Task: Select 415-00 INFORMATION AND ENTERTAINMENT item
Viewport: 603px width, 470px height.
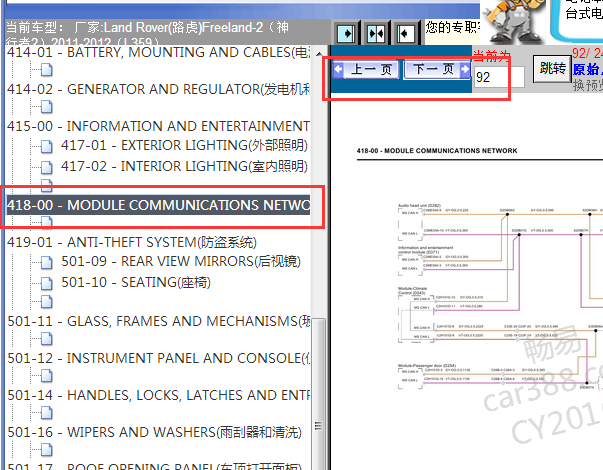Action: tap(158, 126)
